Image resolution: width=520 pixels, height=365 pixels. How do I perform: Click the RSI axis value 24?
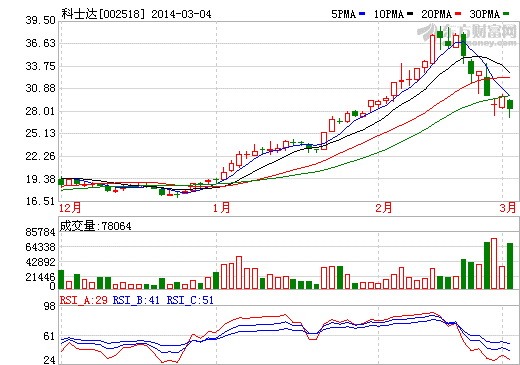[x=50, y=360]
